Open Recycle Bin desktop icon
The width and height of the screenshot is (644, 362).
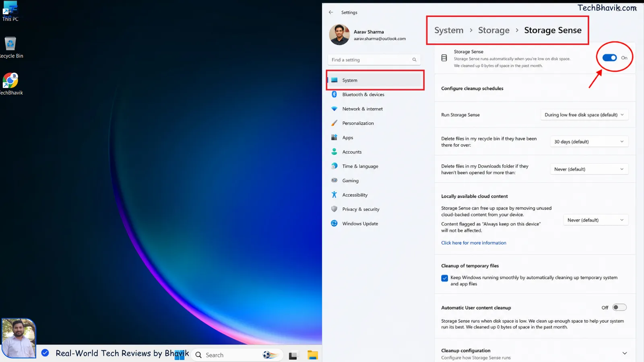click(x=10, y=47)
